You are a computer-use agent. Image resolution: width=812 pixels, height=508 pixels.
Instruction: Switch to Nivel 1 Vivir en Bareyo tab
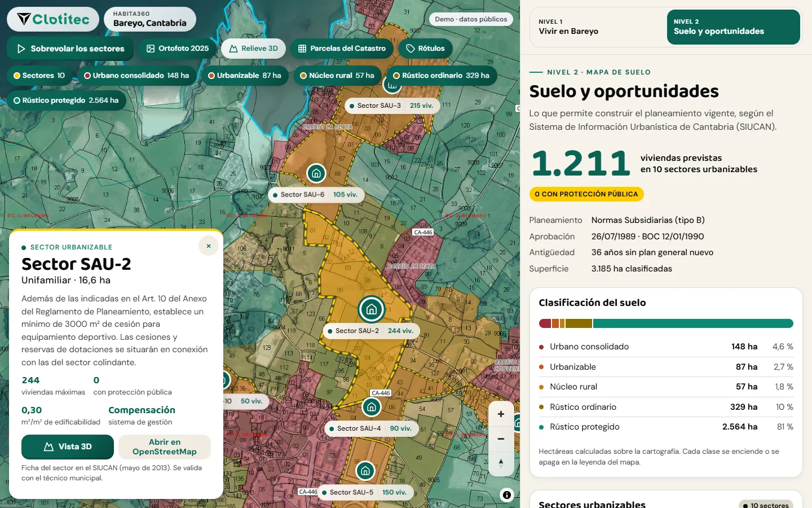[598, 27]
